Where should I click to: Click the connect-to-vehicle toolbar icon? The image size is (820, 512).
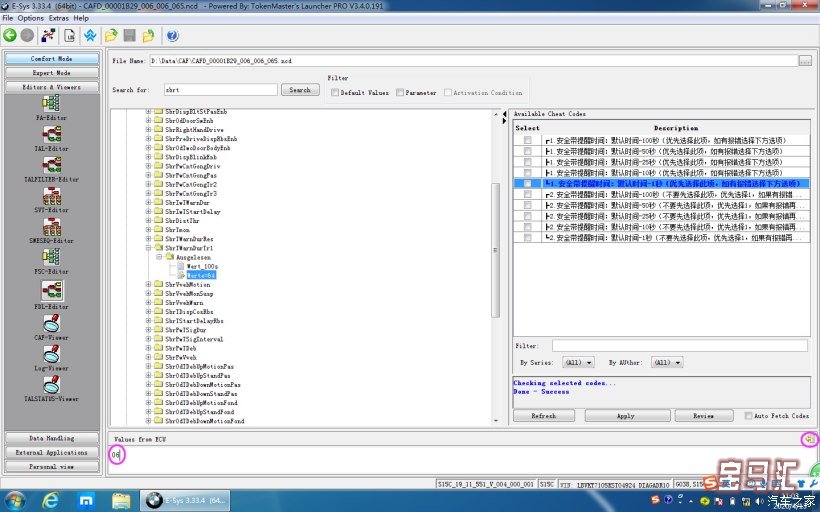pos(48,36)
